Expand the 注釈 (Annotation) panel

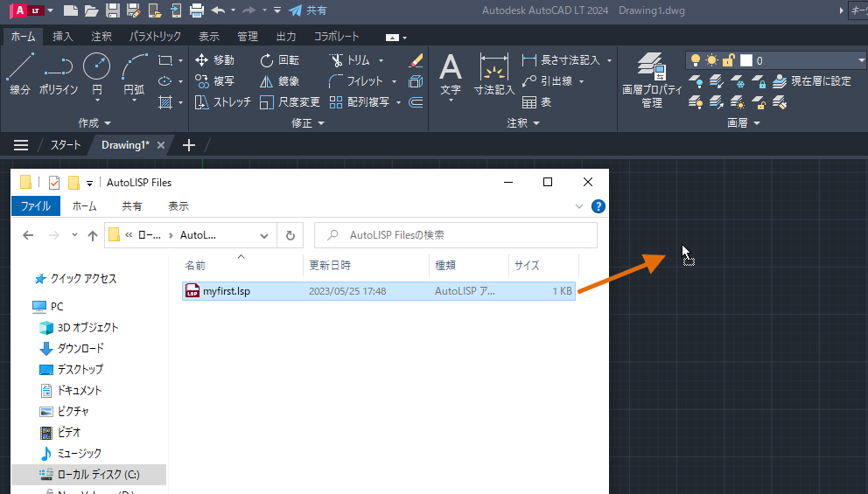[x=523, y=122]
